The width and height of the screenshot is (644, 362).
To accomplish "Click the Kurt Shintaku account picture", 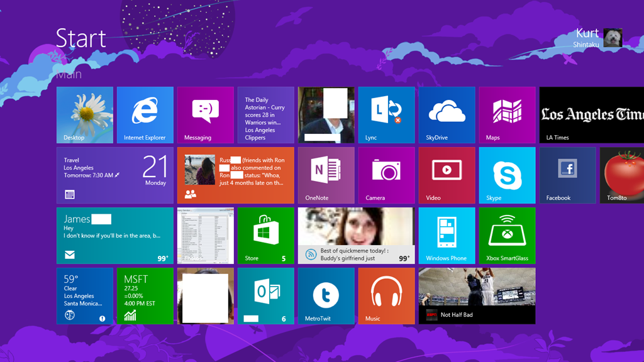I will (x=611, y=38).
